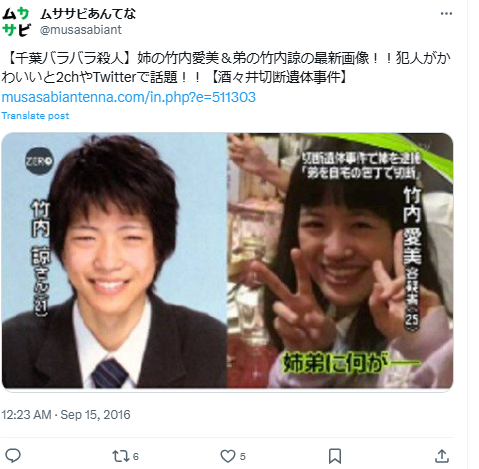Click the repost count of 6
Image resolution: width=479 pixels, height=469 pixels.
136,456
